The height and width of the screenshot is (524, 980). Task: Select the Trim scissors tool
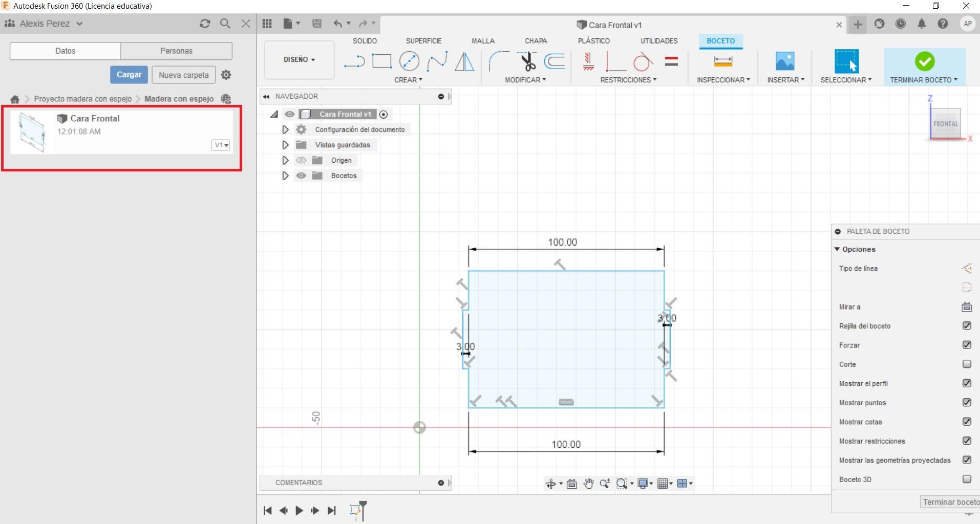[x=527, y=61]
